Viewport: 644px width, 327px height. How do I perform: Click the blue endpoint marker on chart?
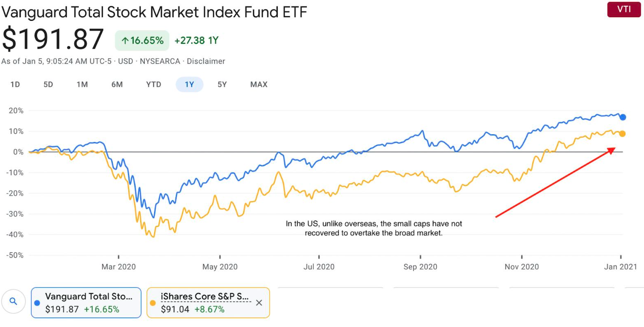click(x=623, y=117)
